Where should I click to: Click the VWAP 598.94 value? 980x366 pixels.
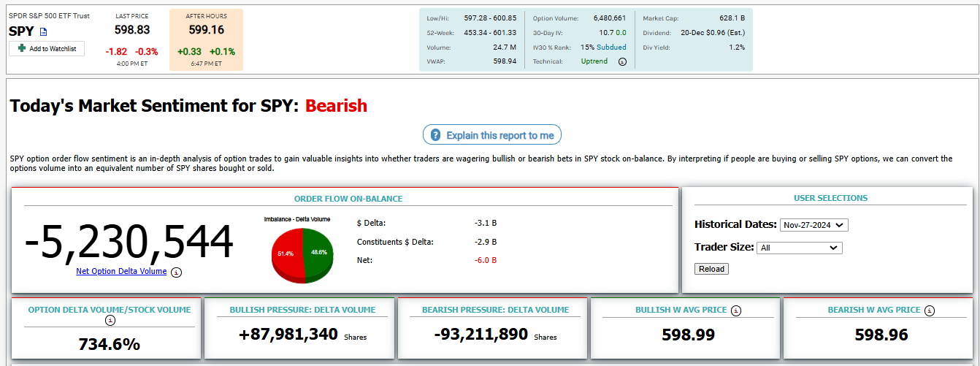tap(505, 61)
